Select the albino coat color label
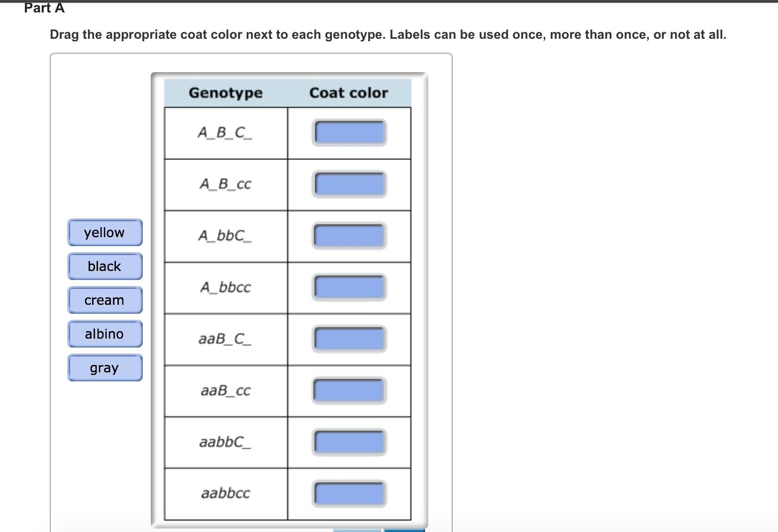This screenshot has height=532, width=778. (x=104, y=334)
